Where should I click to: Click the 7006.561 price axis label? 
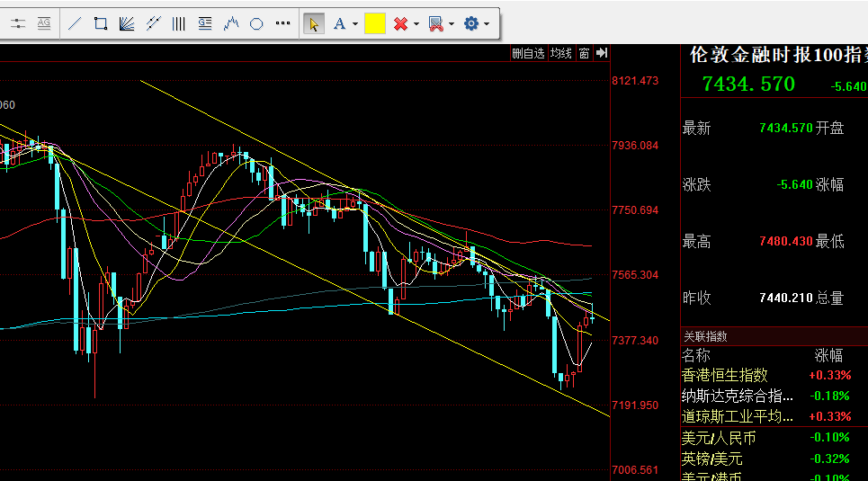tap(635, 470)
